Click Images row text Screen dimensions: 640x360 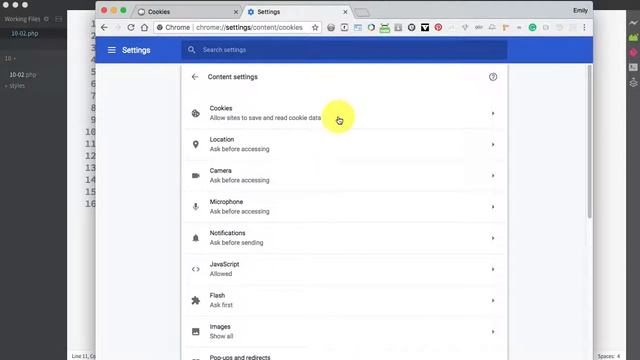click(221, 331)
